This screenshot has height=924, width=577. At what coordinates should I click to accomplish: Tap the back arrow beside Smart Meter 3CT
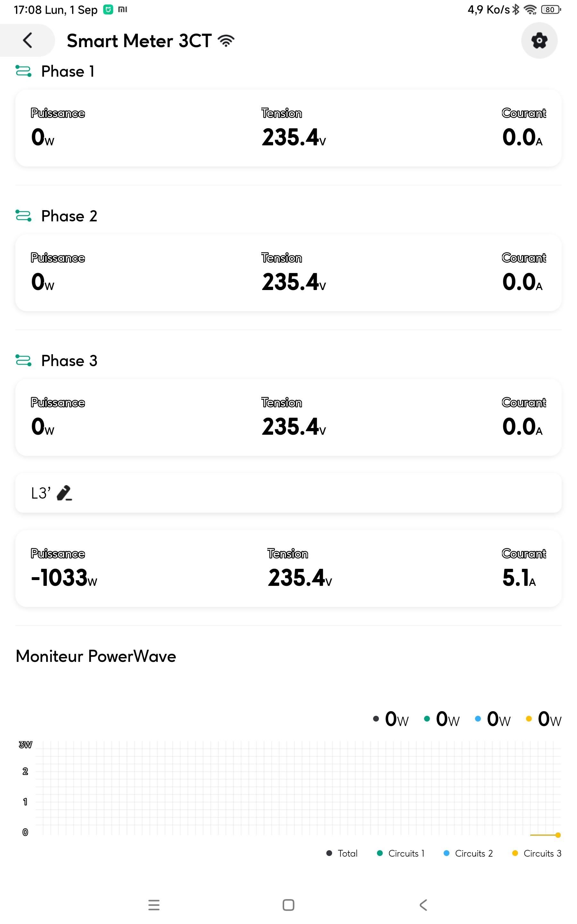tap(28, 40)
